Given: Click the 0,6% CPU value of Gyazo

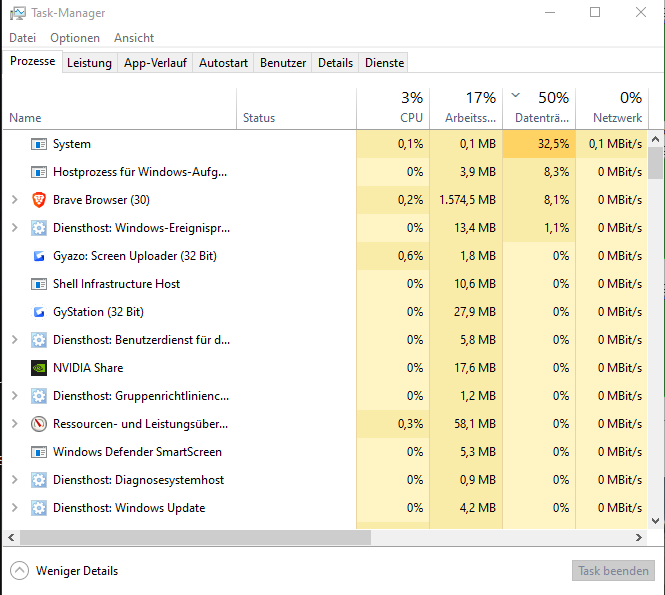Looking at the screenshot, I should [x=410, y=256].
